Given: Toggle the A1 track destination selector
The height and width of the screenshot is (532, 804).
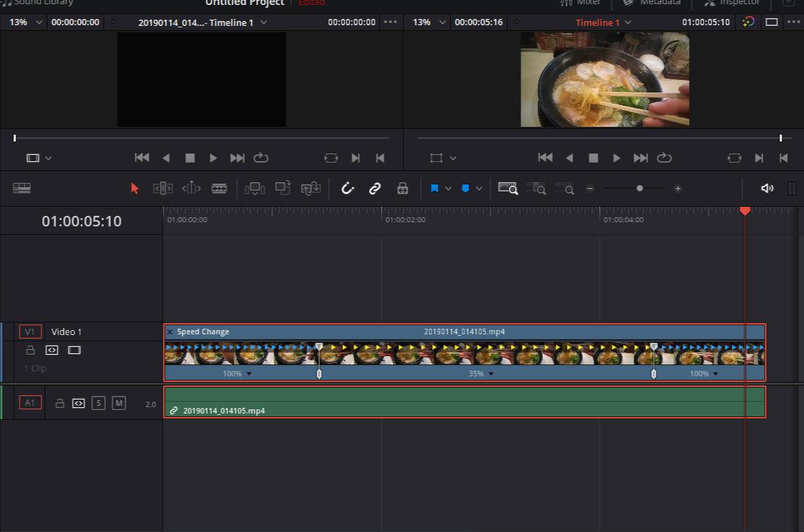Looking at the screenshot, I should point(29,403).
